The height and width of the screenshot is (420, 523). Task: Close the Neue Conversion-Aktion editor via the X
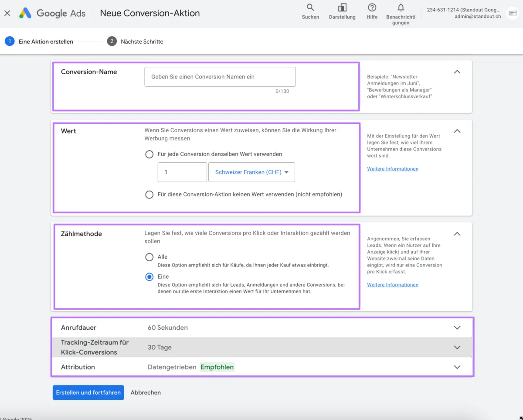pyautogui.click(x=7, y=13)
